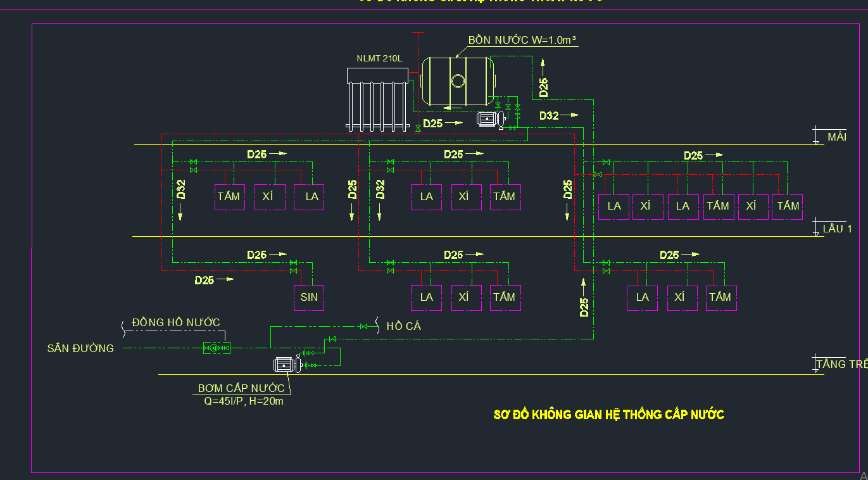Click the valve on the HỒ CÁ line
The image size is (868, 480).
click(363, 327)
